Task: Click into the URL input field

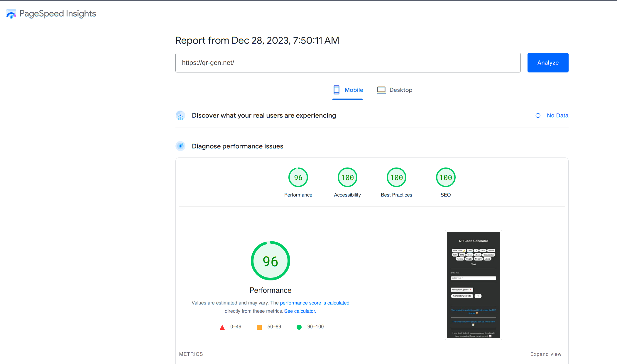Action: coord(348,63)
